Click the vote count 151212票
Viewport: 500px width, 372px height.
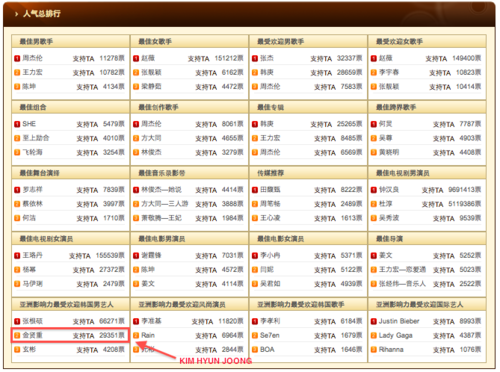pyautogui.click(x=229, y=58)
